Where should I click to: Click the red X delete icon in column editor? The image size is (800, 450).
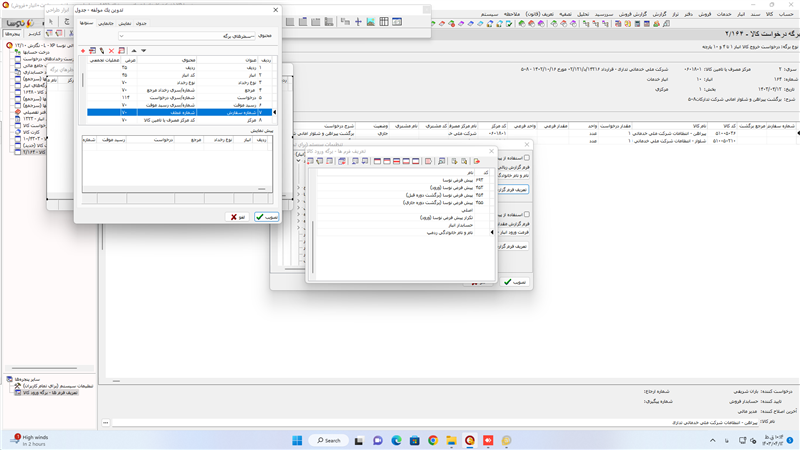[112, 50]
